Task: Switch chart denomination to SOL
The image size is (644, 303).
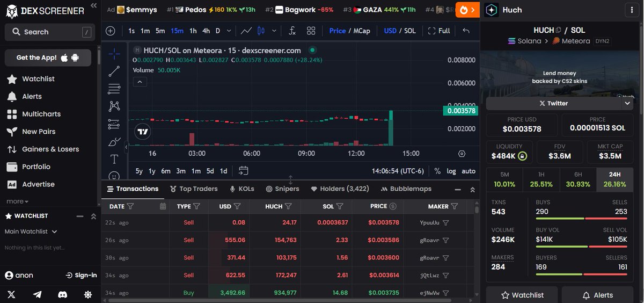Action: (x=410, y=31)
